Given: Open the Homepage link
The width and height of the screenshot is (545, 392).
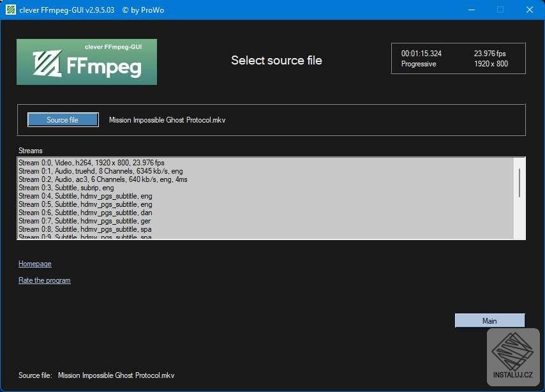Looking at the screenshot, I should point(34,264).
